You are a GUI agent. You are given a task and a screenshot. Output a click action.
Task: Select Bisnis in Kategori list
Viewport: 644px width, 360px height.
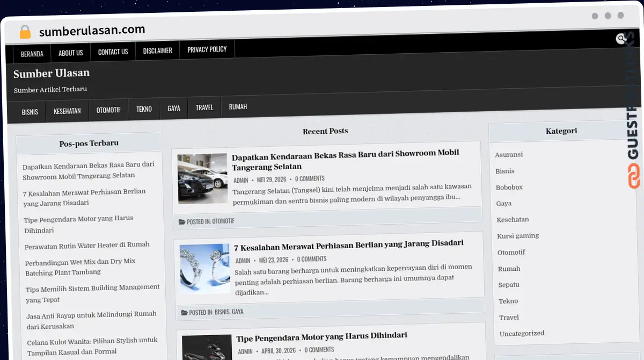coord(505,171)
